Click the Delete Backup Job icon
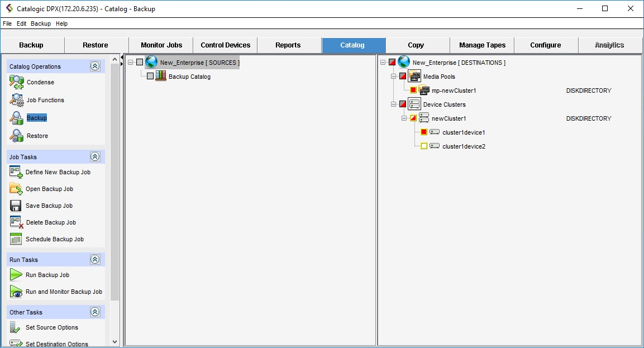The height and width of the screenshot is (348, 644). pos(16,222)
